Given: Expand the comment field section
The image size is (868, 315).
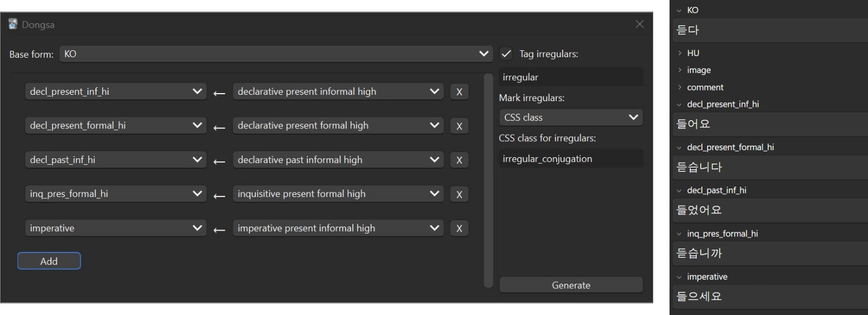Looking at the screenshot, I should pyautogui.click(x=679, y=88).
